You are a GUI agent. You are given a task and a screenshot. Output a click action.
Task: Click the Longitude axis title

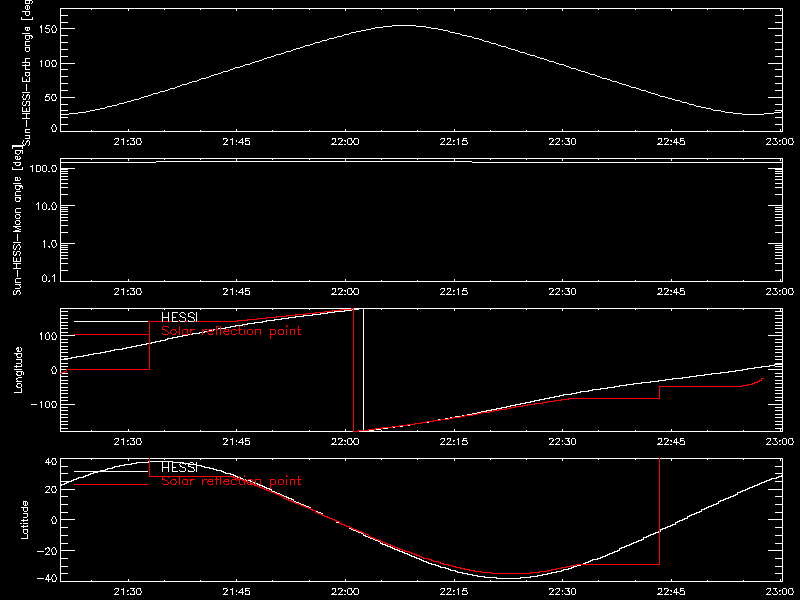tap(18, 370)
